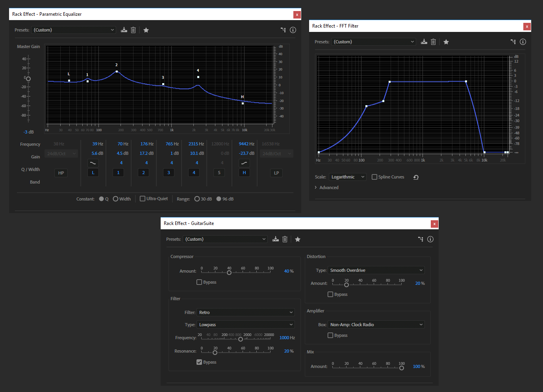Select Constant Width radio button

[x=116, y=199]
